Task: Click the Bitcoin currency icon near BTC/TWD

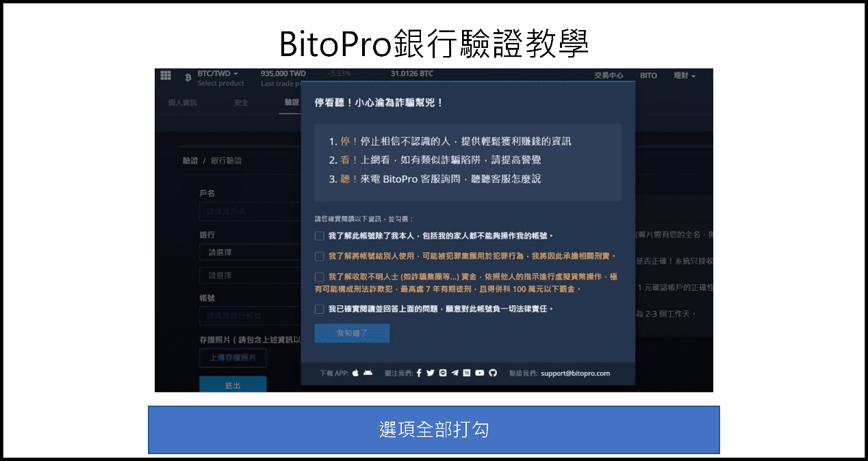Action: (188, 75)
